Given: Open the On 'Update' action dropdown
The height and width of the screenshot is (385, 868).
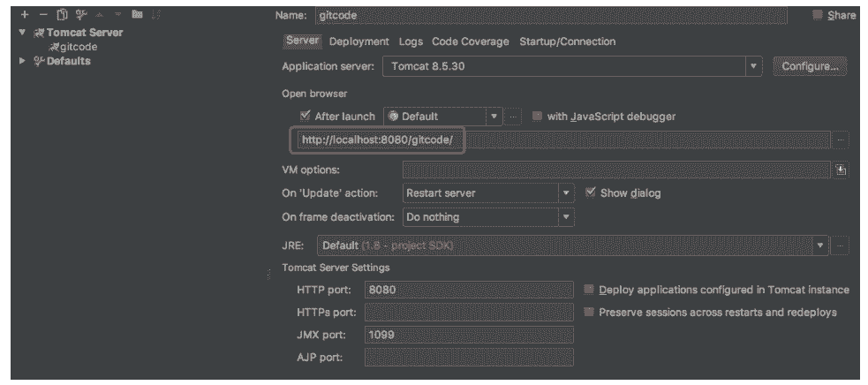Looking at the screenshot, I should [566, 193].
